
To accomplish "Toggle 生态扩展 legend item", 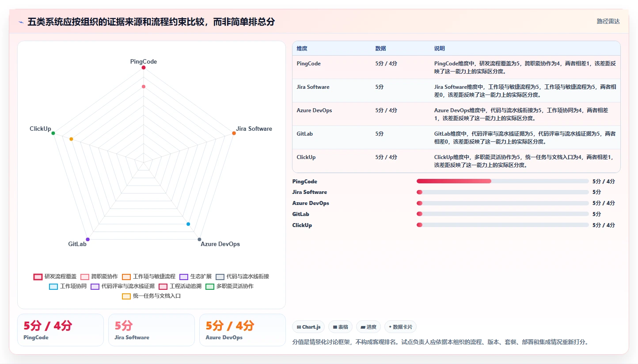I will [195, 277].
